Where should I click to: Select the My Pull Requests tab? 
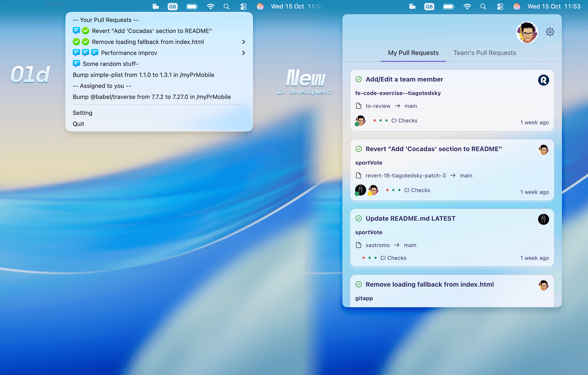[x=413, y=53]
